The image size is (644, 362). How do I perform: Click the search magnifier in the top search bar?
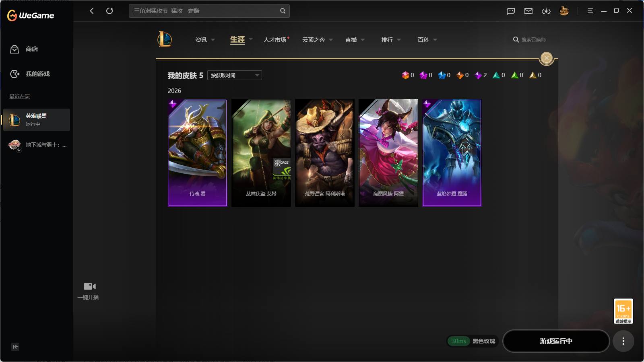pyautogui.click(x=283, y=11)
